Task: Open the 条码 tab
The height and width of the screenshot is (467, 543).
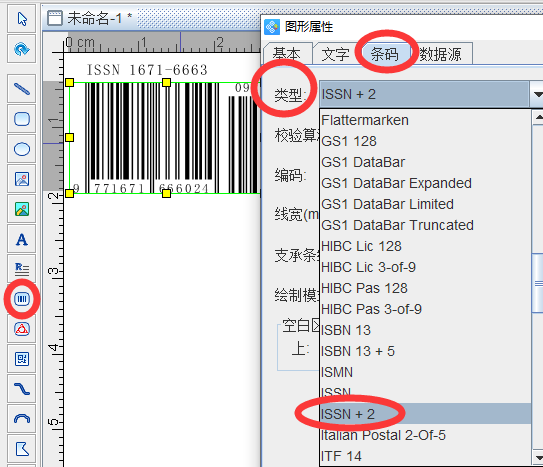Action: tap(384, 54)
